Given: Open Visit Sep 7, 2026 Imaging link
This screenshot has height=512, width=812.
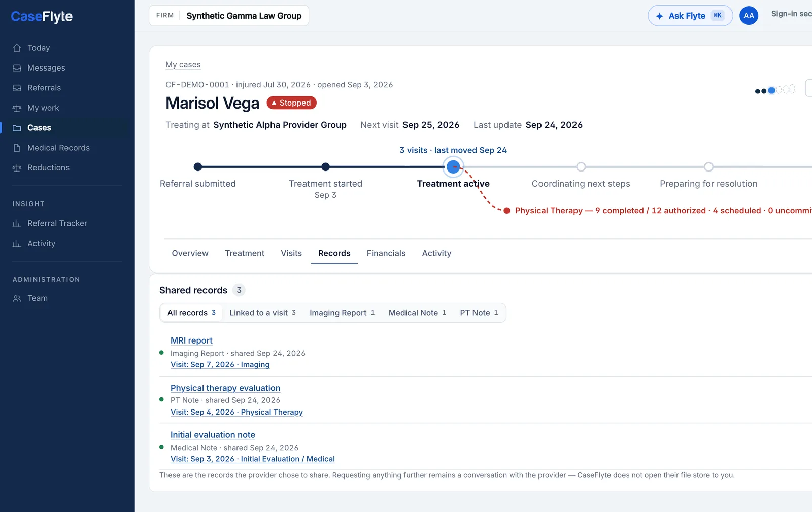Looking at the screenshot, I should point(220,365).
